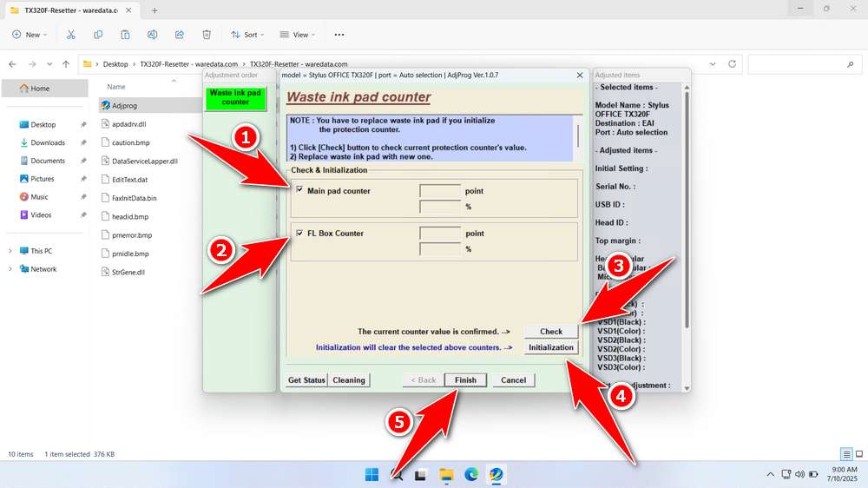Open Microsoft Edge from taskbar
This screenshot has width=868, height=488.
(x=471, y=474)
